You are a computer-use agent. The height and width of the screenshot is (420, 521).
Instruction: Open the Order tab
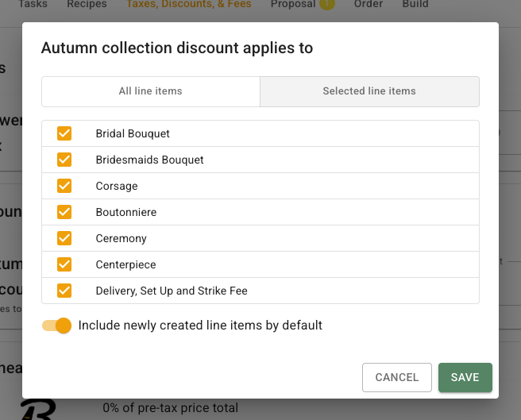(x=369, y=4)
